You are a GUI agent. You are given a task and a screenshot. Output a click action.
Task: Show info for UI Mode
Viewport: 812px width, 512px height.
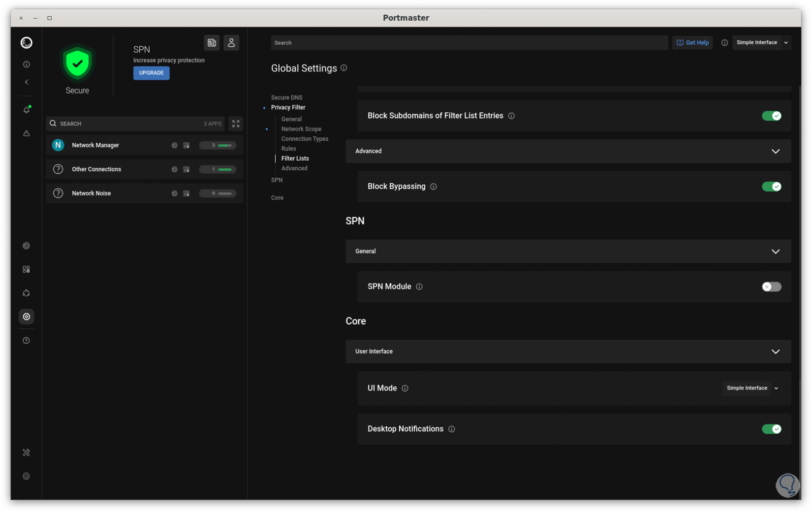(x=405, y=388)
